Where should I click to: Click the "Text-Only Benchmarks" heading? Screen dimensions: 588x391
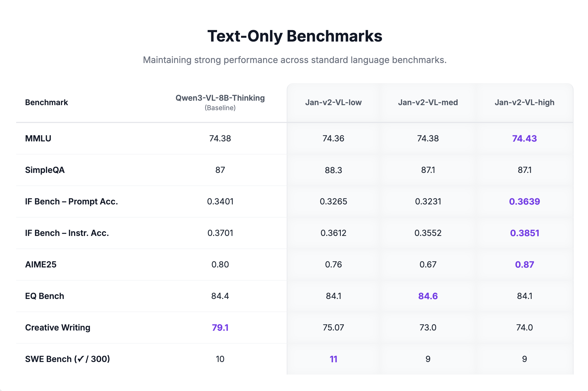295,36
